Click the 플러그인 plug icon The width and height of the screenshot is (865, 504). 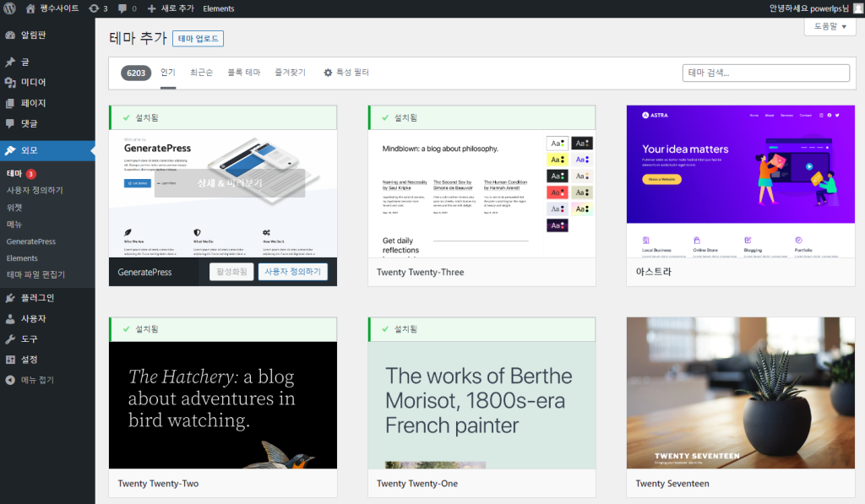[10, 298]
